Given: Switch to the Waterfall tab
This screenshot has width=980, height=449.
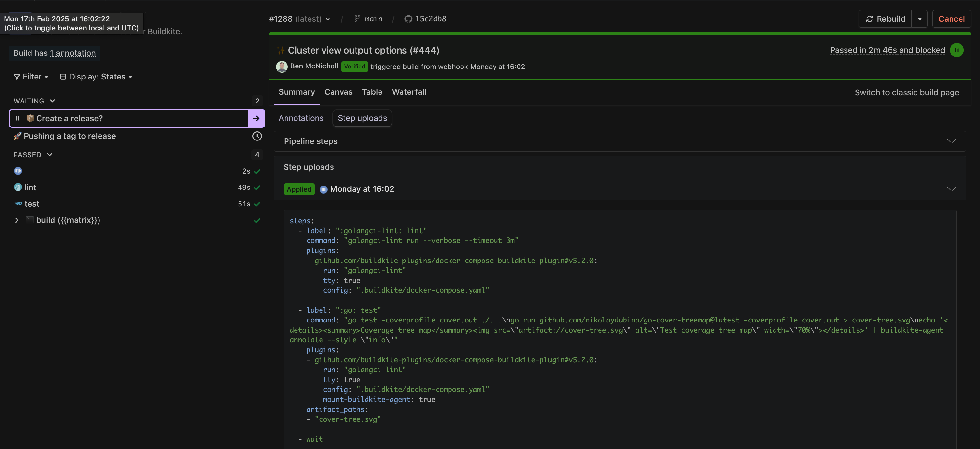Looking at the screenshot, I should click(409, 92).
